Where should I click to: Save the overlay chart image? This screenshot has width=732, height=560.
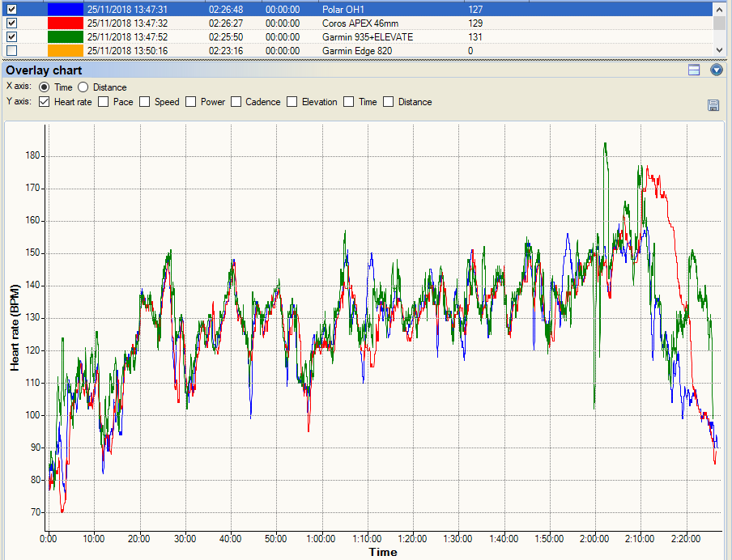point(713,105)
